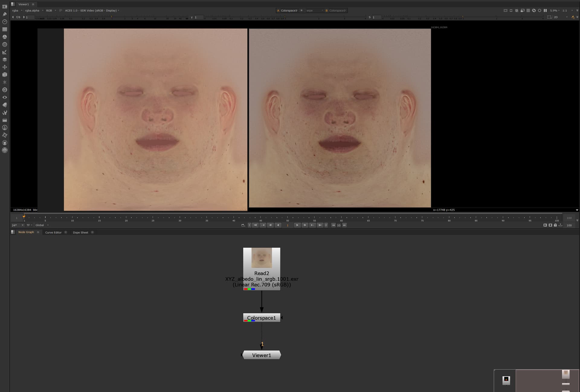Toggle the wipe control enable button
580x392 pixels.
(301, 11)
